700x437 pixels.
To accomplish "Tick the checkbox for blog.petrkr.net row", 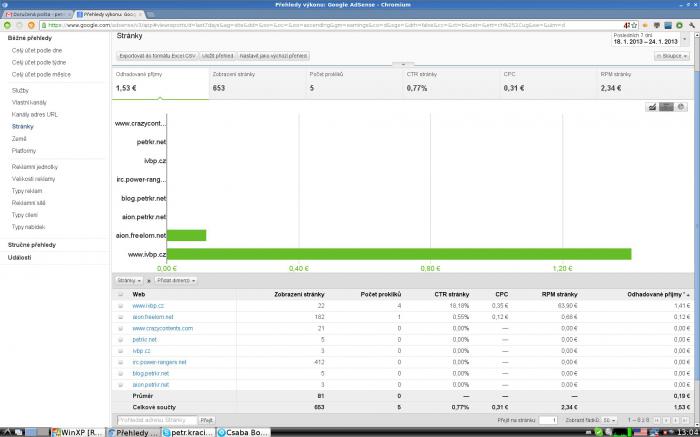I will tap(121, 373).
